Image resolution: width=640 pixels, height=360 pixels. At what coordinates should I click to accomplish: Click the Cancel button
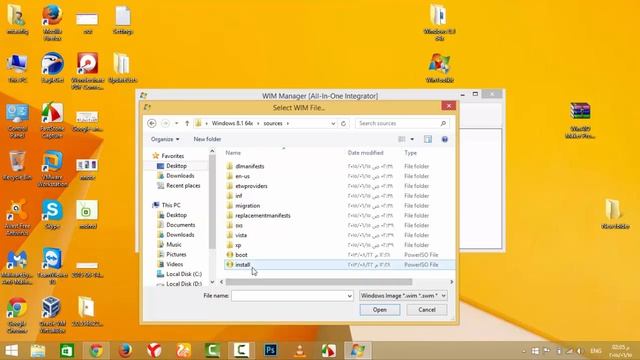(427, 310)
